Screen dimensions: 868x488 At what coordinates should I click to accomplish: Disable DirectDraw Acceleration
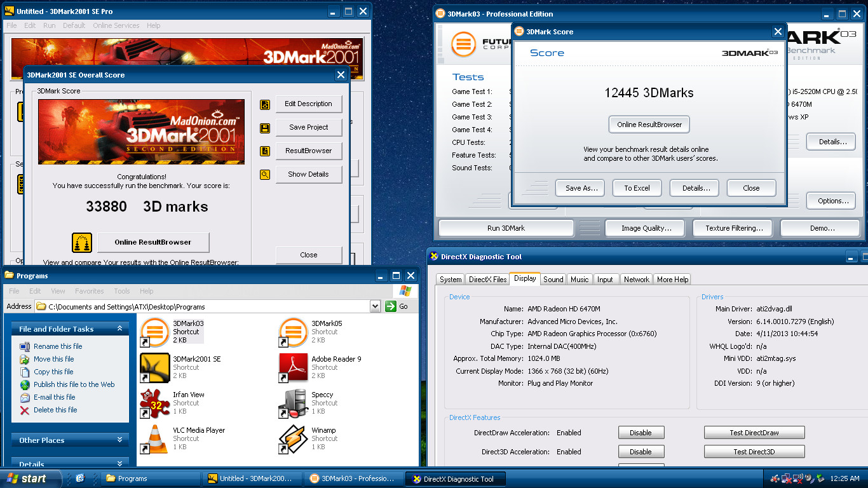(x=641, y=433)
